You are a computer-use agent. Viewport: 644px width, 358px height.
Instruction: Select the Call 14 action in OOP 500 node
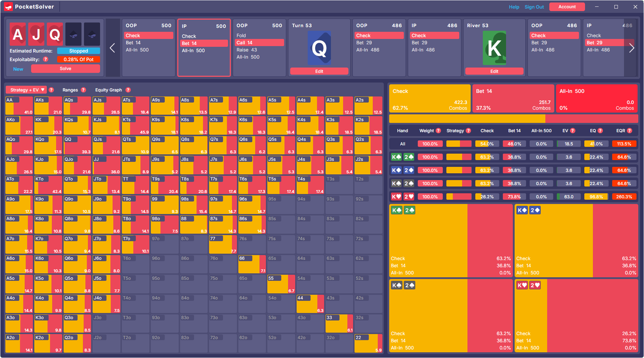tap(259, 43)
